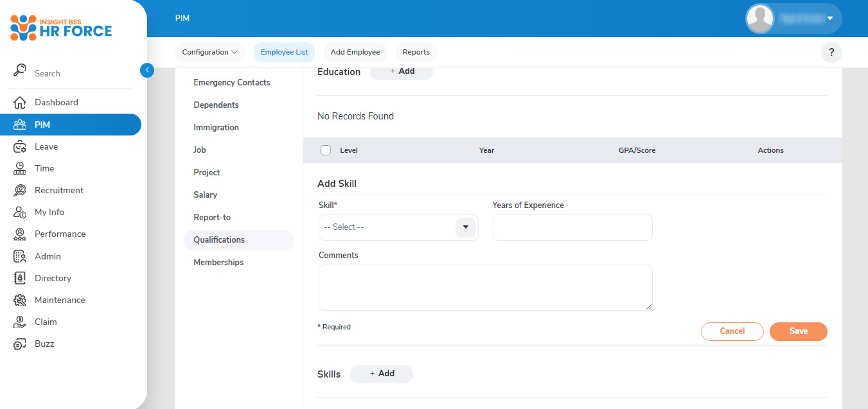Screen dimensions: 868x409
Task: Click the Years of Experience field
Action: coord(572,227)
